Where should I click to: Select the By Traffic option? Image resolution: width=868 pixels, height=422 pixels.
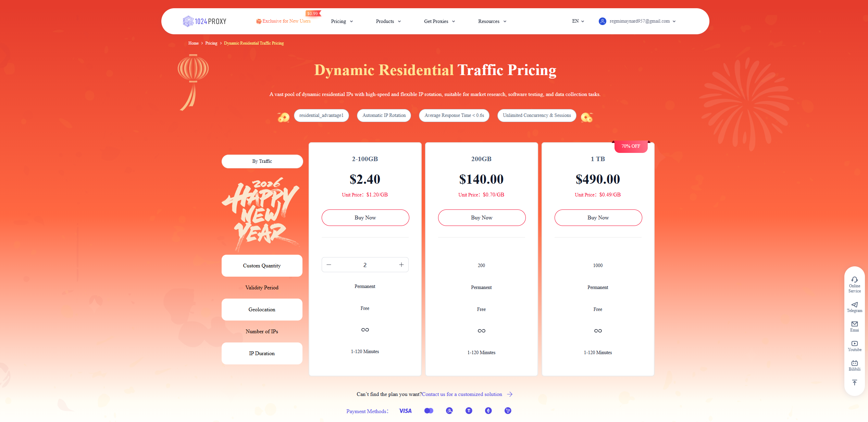[262, 161]
